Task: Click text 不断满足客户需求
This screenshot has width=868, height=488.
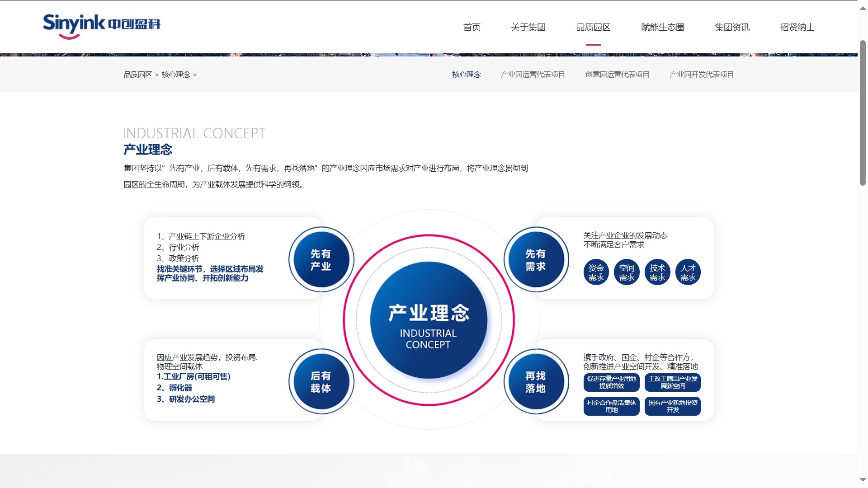Action: coord(614,244)
